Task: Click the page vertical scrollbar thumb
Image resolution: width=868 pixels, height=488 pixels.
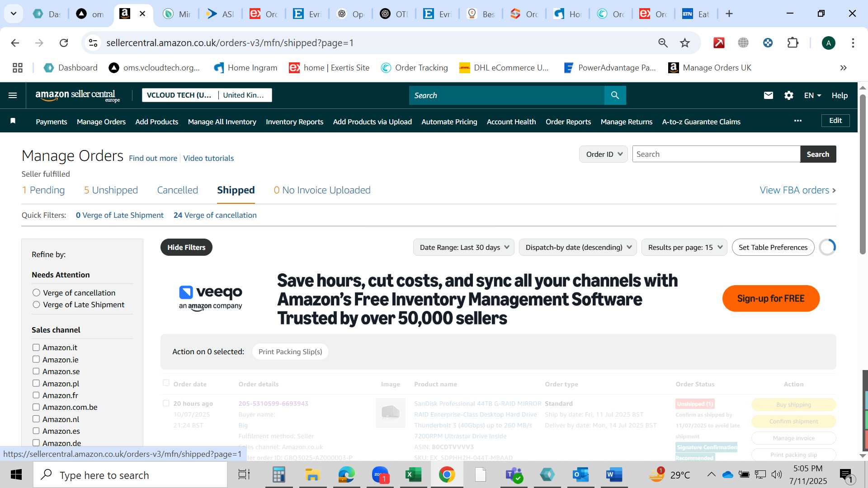Action: click(x=863, y=174)
